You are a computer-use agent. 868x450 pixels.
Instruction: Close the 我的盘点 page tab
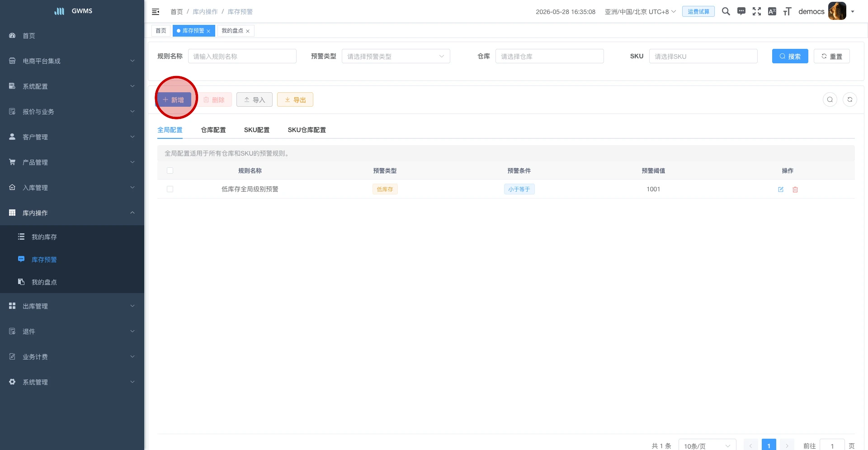coord(248,31)
